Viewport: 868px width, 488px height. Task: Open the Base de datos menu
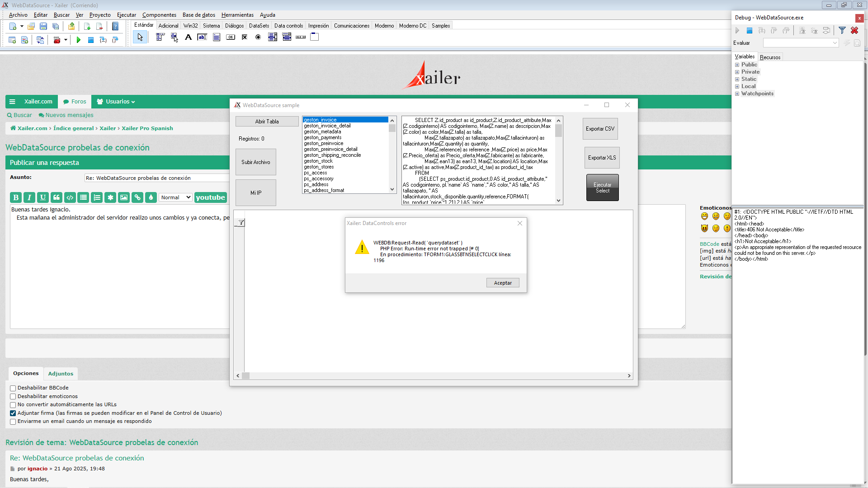tap(199, 15)
